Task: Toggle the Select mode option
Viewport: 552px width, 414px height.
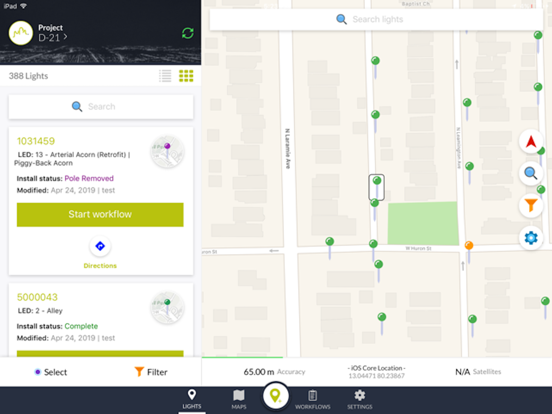Action: [x=51, y=372]
